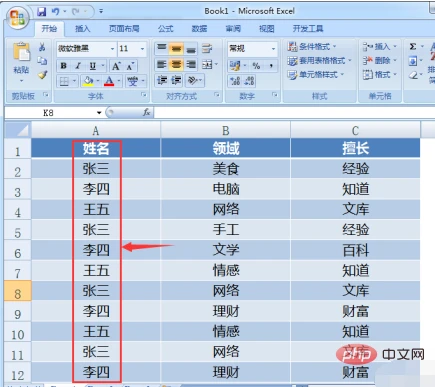Apply percent style to cells
The width and height of the screenshot is (435, 387).
256,66
